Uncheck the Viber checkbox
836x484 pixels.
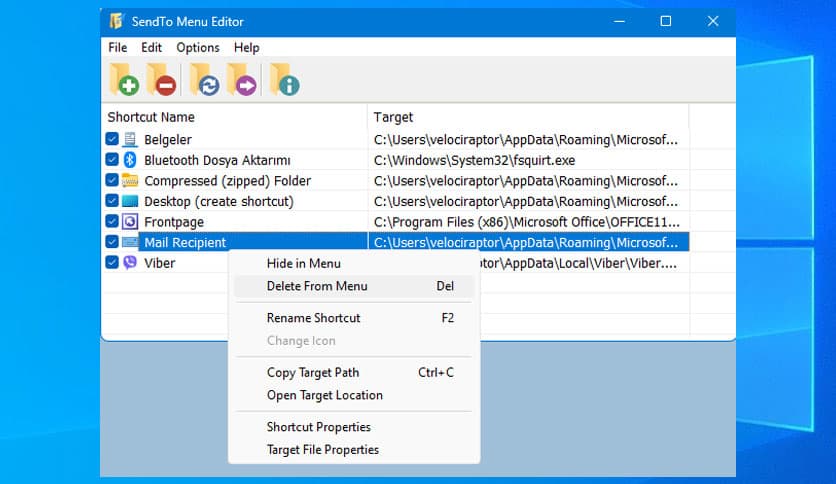(x=112, y=262)
